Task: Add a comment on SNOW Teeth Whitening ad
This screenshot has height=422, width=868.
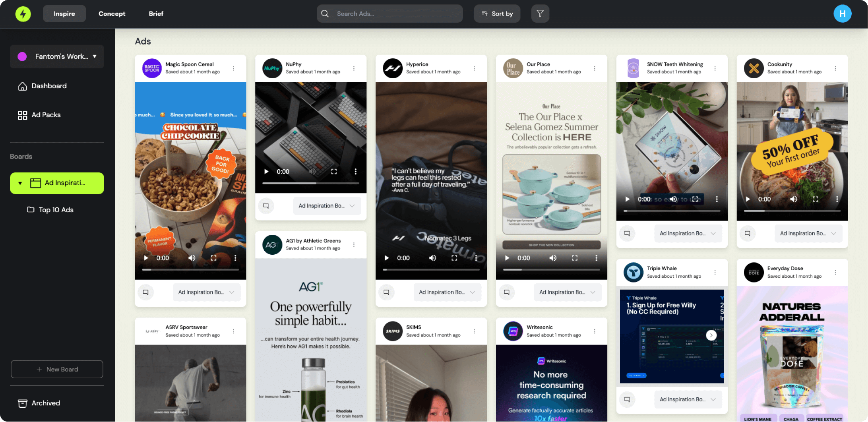Action: pos(627,234)
